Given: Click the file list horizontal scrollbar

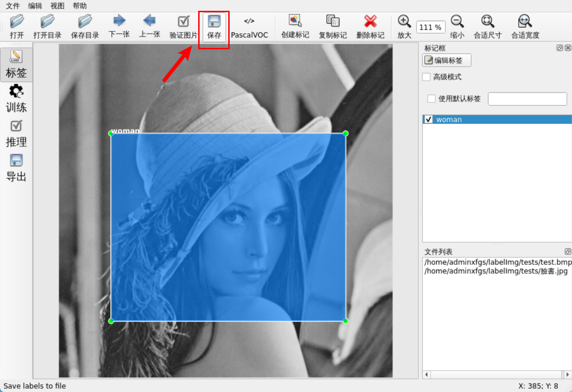Looking at the screenshot, I should [496, 375].
